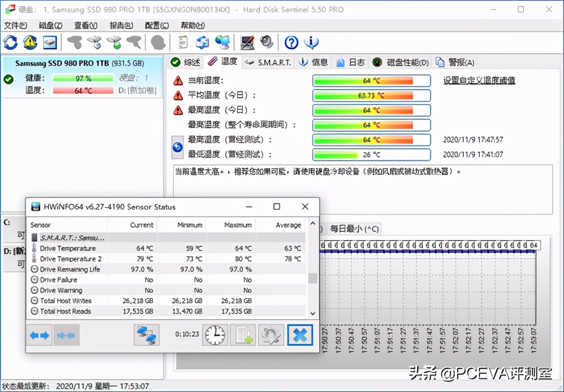
Task: Open the 配置 menu
Action: pyautogui.click(x=156, y=25)
